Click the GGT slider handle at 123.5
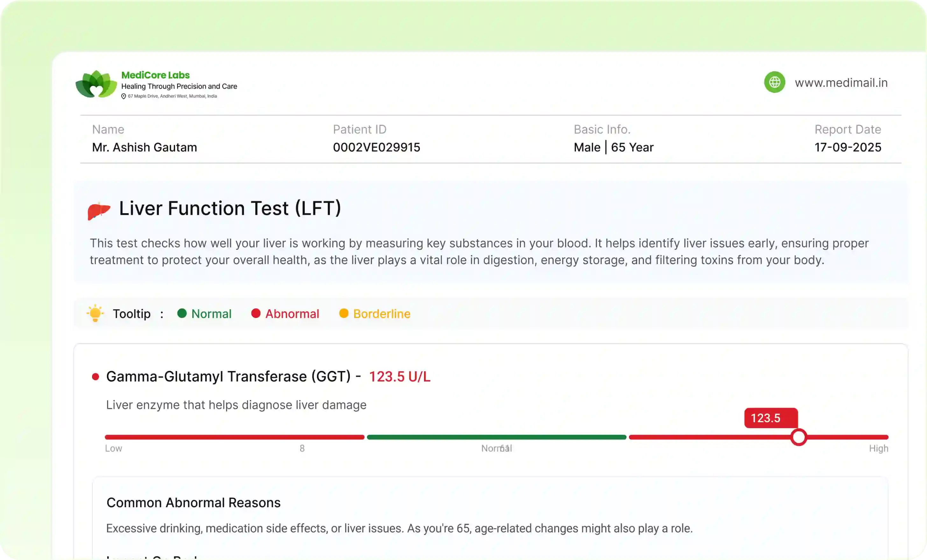 click(x=798, y=437)
